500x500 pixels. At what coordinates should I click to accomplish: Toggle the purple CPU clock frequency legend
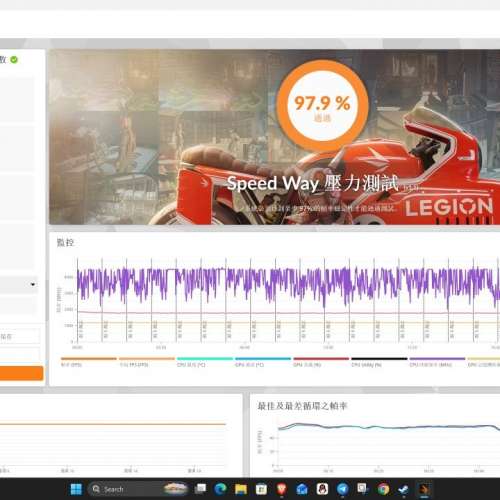point(437,362)
